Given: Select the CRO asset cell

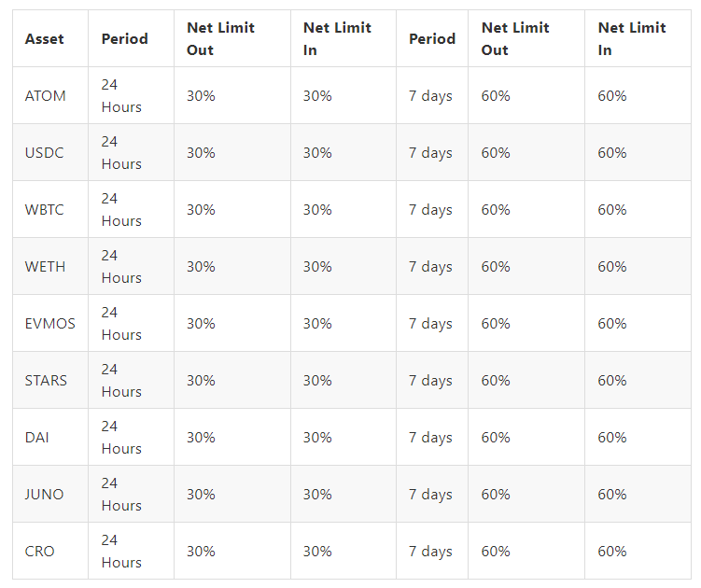Looking at the screenshot, I should click(40, 552).
